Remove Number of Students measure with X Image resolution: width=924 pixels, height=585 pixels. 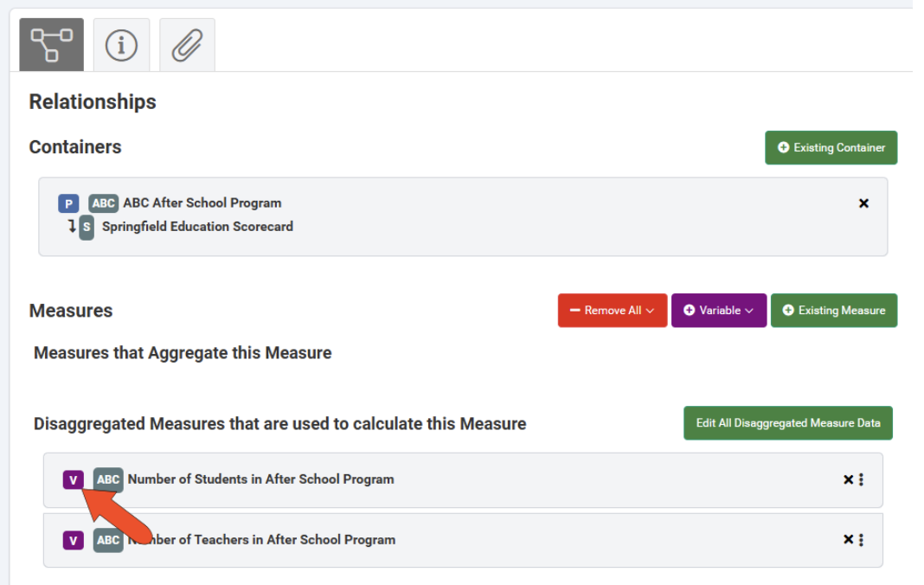pyautogui.click(x=848, y=479)
